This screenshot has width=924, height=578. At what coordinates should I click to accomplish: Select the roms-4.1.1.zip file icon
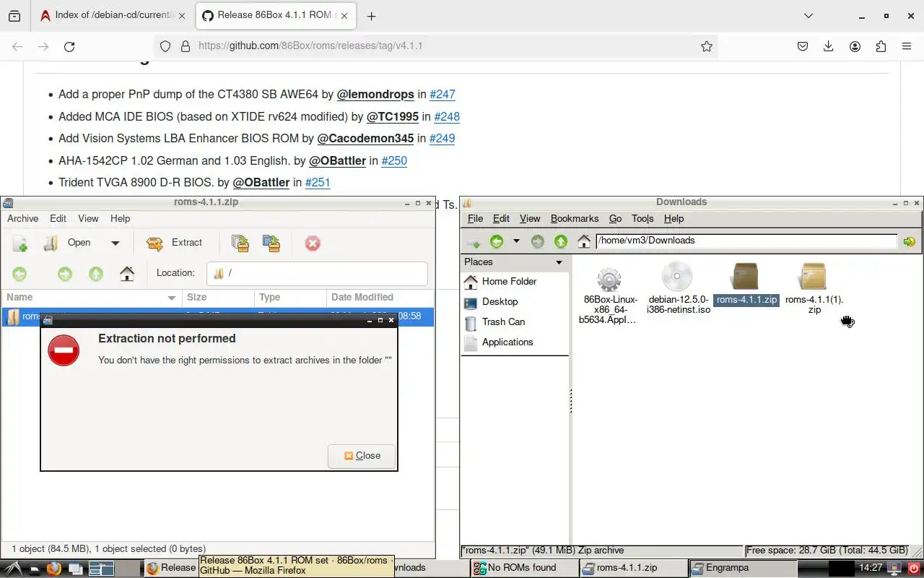click(746, 277)
